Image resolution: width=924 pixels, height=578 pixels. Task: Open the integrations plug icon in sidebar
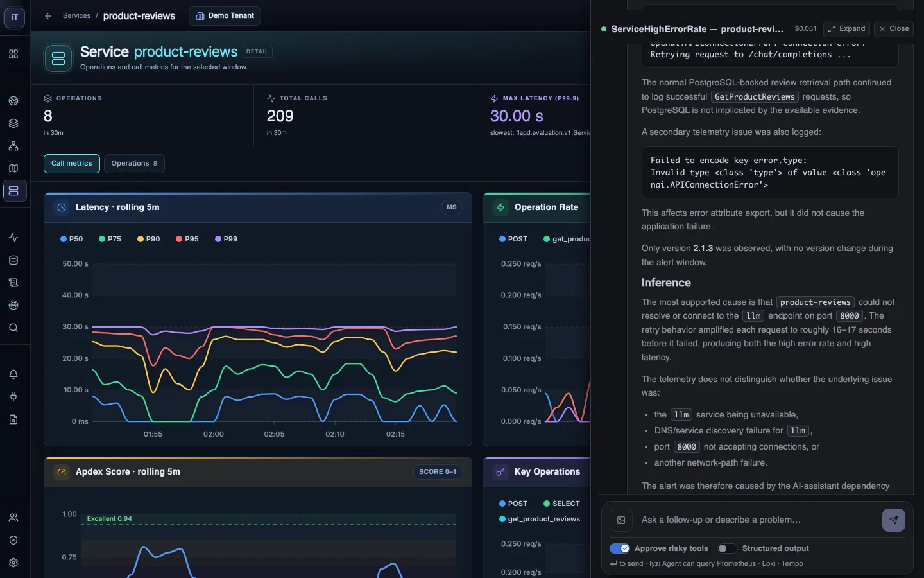13,397
